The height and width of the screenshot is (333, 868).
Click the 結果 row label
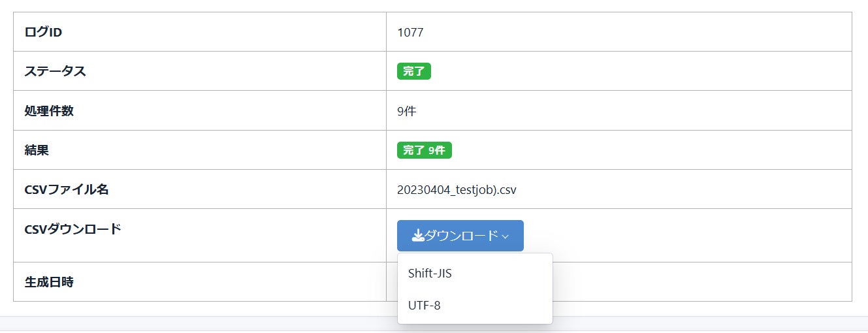37,150
